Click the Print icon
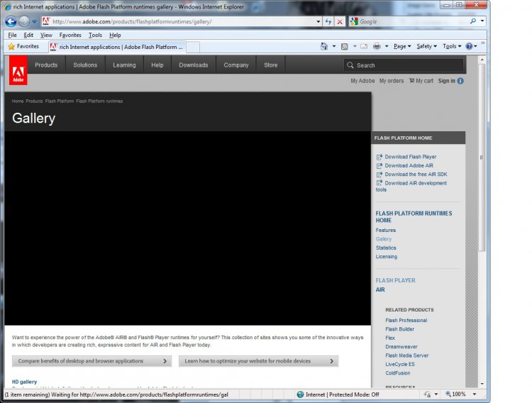This screenshot has height=403, width=532. point(377,46)
